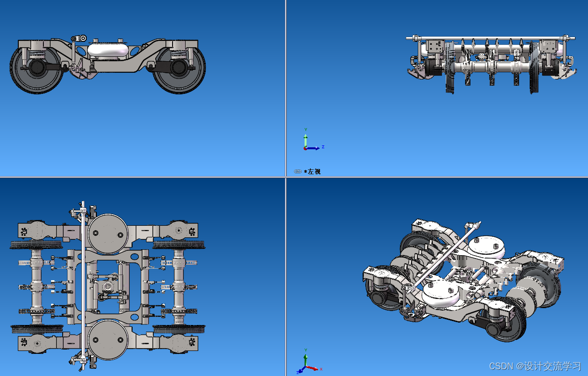Screen dimensions: 588x376
Task: Select the axle assembly in the left-view viewport
Action: [x=489, y=65]
